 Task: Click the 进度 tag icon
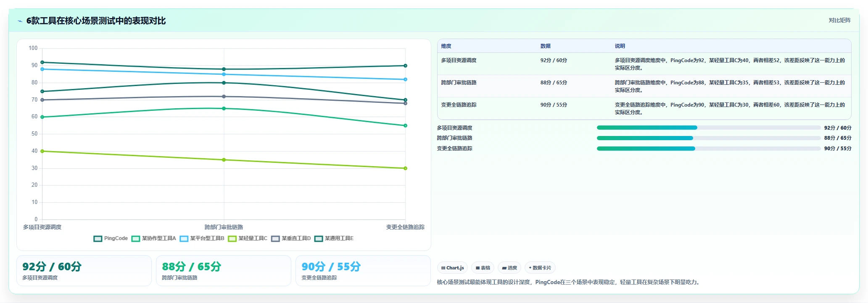click(504, 268)
